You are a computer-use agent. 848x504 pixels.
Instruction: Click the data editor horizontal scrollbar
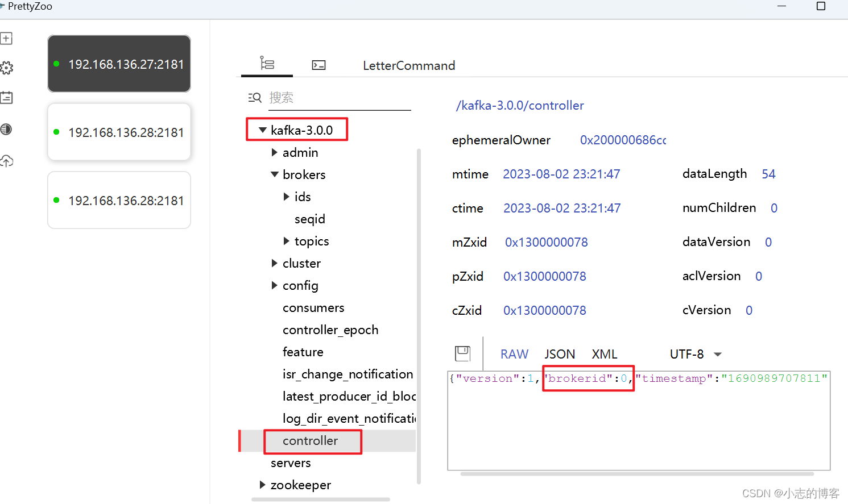pyautogui.click(x=637, y=473)
